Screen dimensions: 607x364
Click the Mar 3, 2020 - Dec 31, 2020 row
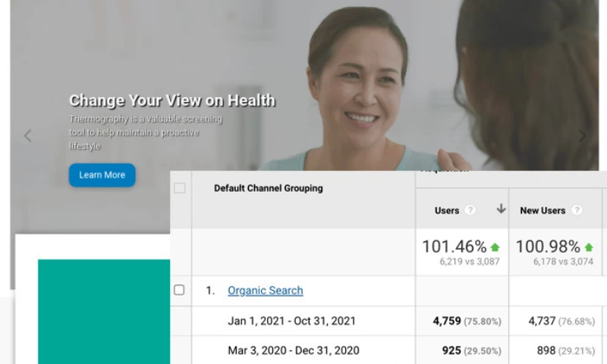coord(293,350)
